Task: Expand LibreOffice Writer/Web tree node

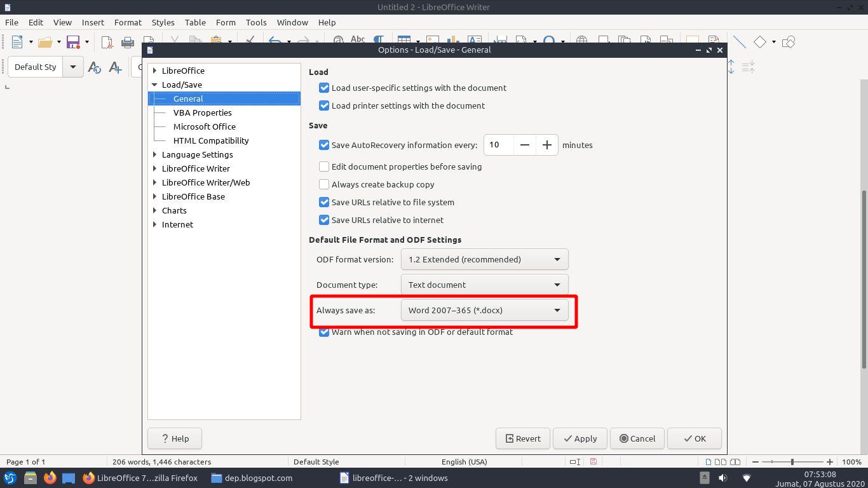Action: 155,182
